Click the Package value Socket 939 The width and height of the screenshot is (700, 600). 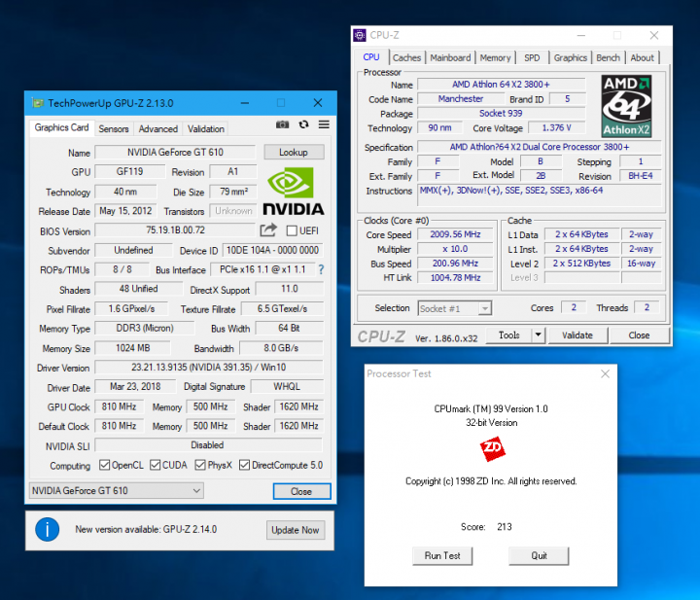click(x=501, y=114)
